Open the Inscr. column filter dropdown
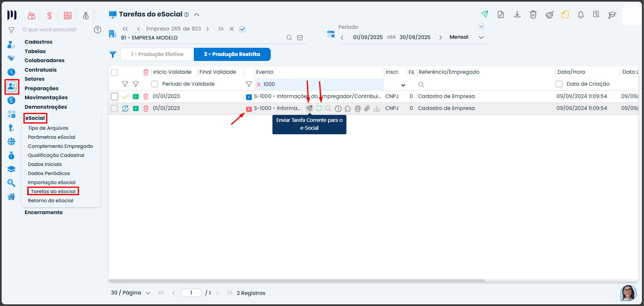Image resolution: width=644 pixels, height=306 pixels. pos(403,85)
